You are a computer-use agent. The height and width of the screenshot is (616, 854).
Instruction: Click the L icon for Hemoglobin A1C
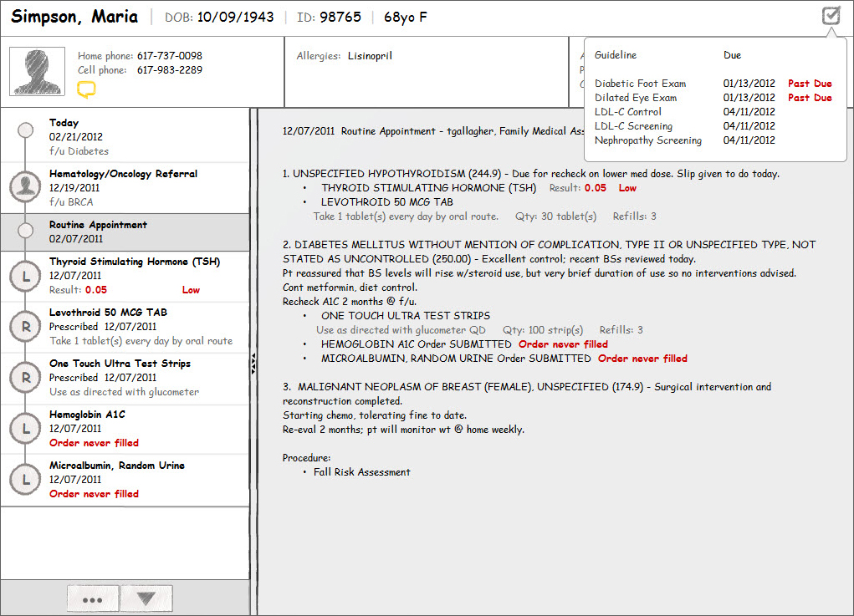tap(25, 429)
